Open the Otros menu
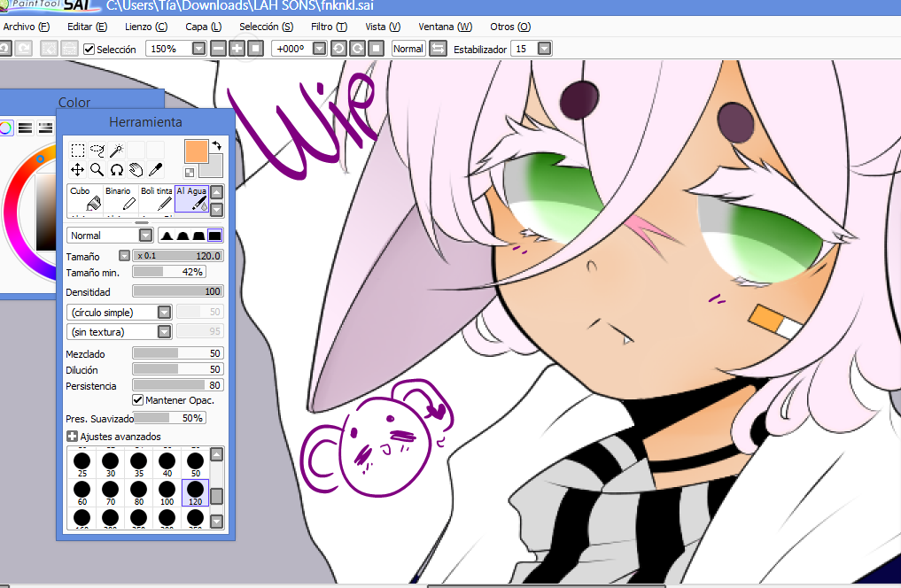Image resolution: width=901 pixels, height=588 pixels. tap(510, 27)
